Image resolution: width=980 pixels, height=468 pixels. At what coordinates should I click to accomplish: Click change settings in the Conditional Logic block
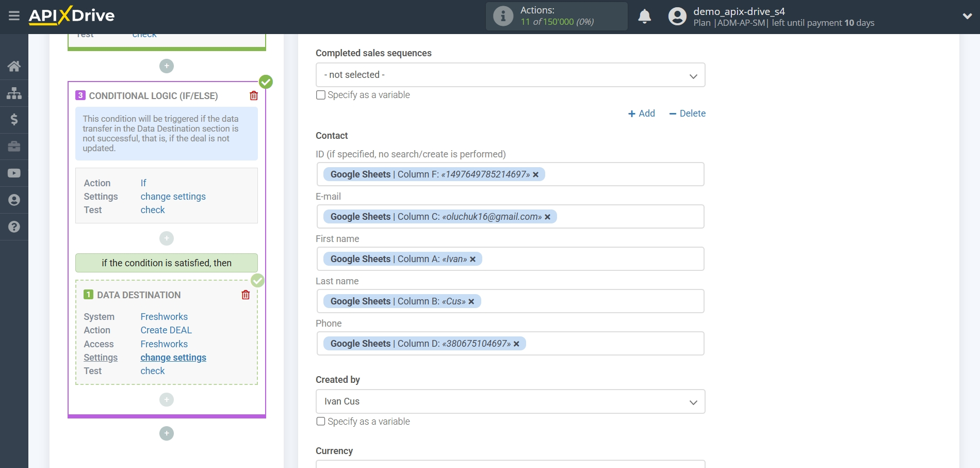point(173,197)
